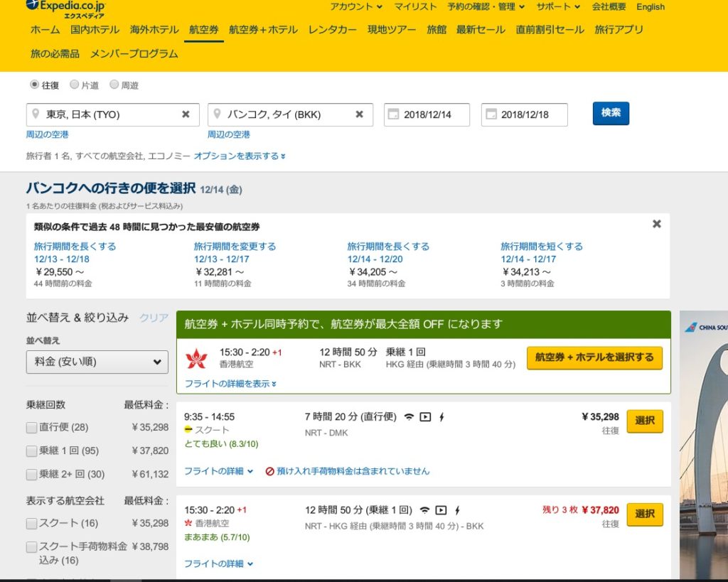Open the 現地ツアー tab
728x582 pixels.
pyautogui.click(x=392, y=30)
